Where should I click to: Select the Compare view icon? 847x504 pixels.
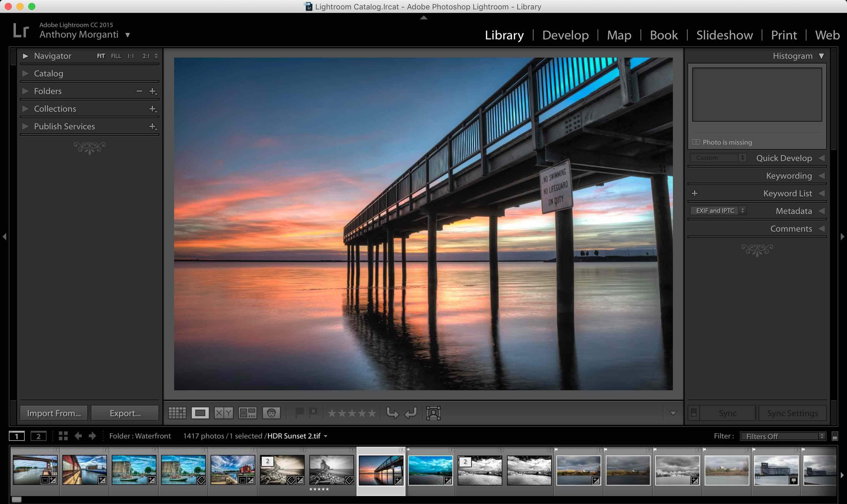tap(224, 413)
